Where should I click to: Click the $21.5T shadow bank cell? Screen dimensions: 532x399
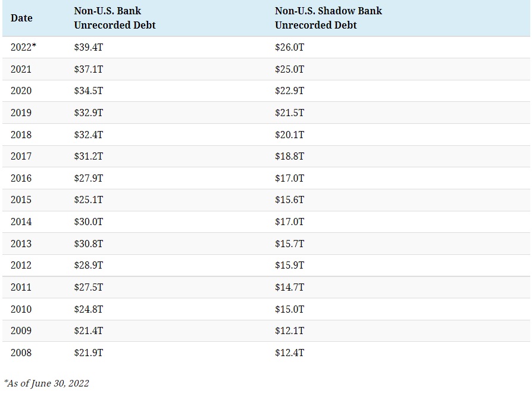289,113
